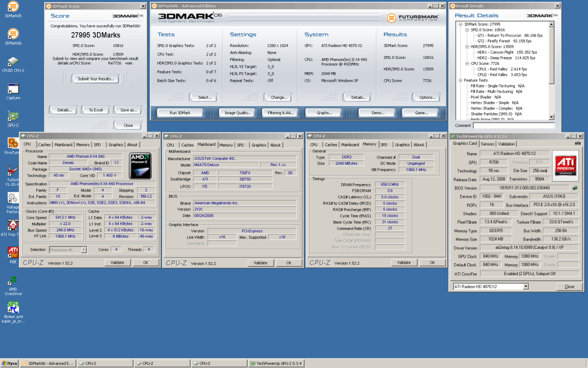Open SPD tab in the CPU-Z Mainboard window
Viewport: 588px width, 368px height.
coord(240,145)
